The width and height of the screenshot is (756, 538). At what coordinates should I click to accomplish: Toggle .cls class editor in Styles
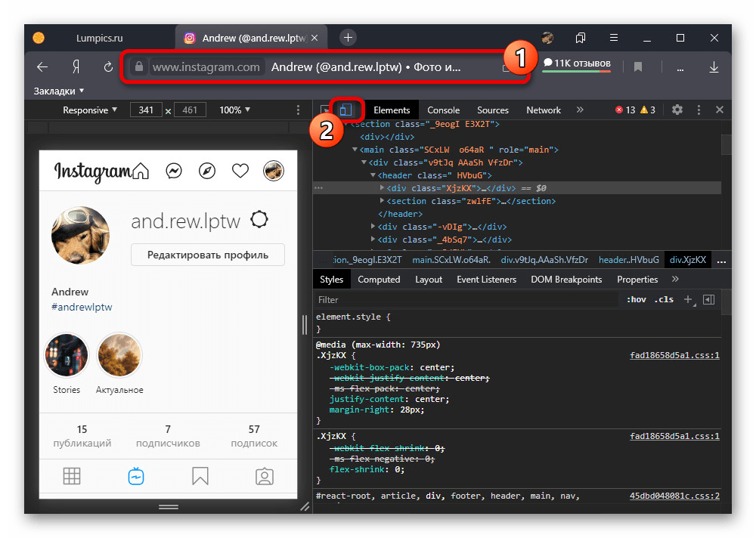[664, 300]
